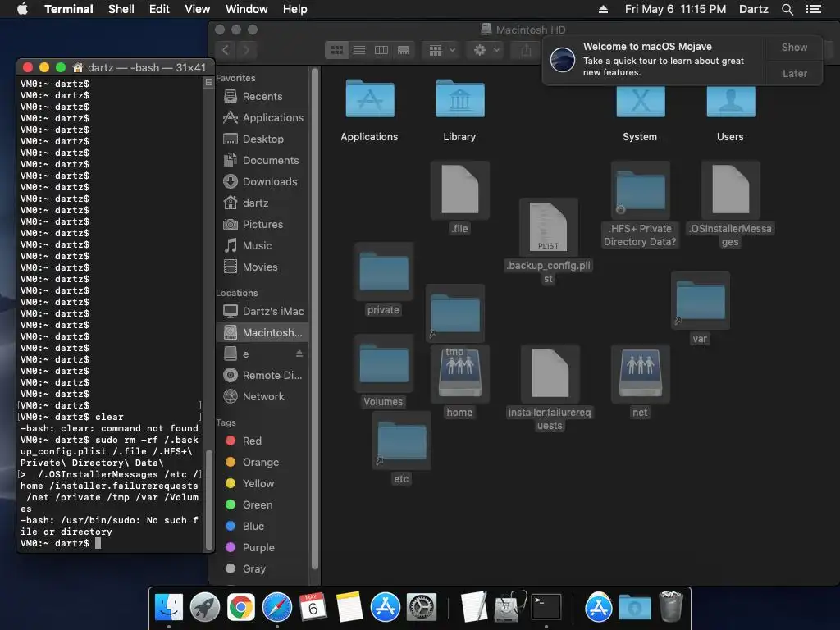The height and width of the screenshot is (630, 840).
Task: Select the net volume icon
Action: pos(640,373)
